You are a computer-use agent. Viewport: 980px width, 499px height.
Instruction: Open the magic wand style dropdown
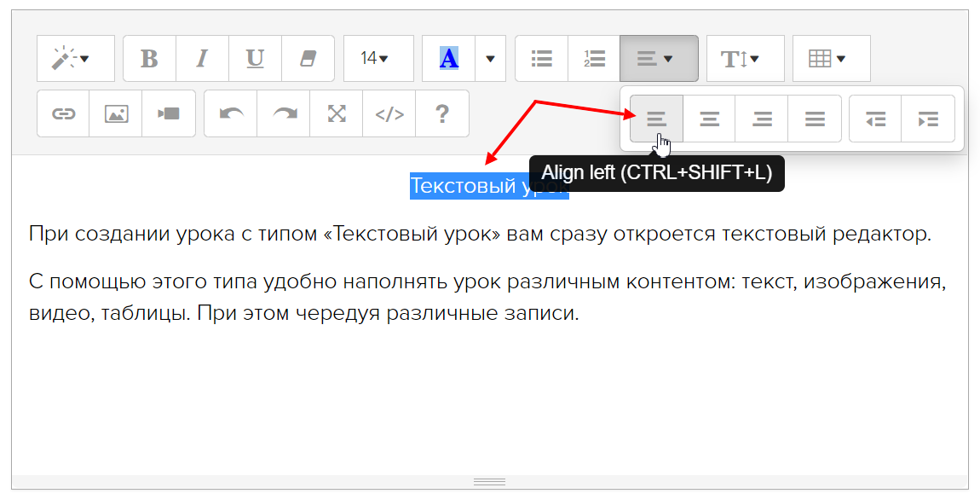75,59
